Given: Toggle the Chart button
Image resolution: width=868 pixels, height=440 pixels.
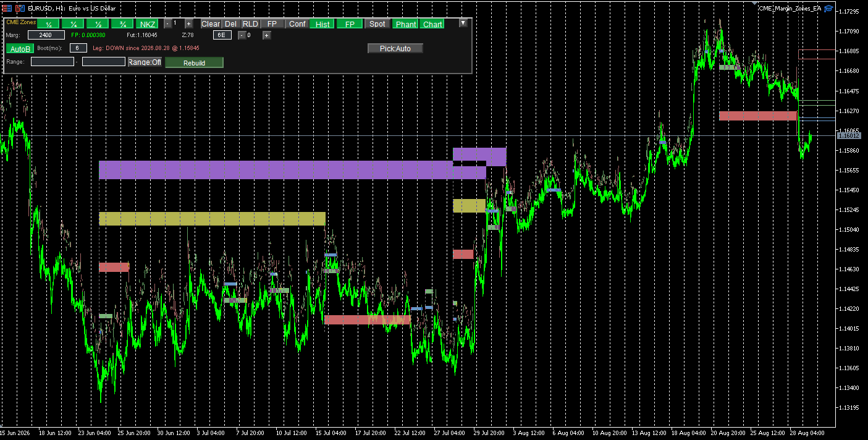Looking at the screenshot, I should tap(432, 24).
